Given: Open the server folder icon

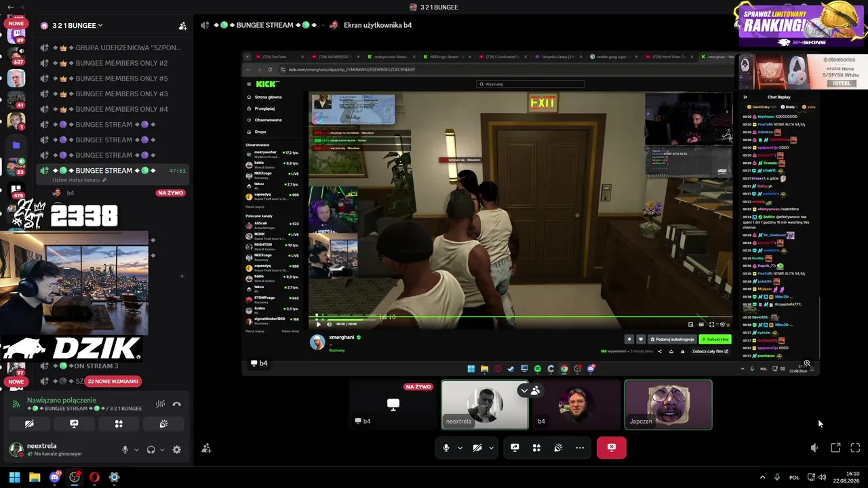Looking at the screenshot, I should pyautogui.click(x=16, y=144).
